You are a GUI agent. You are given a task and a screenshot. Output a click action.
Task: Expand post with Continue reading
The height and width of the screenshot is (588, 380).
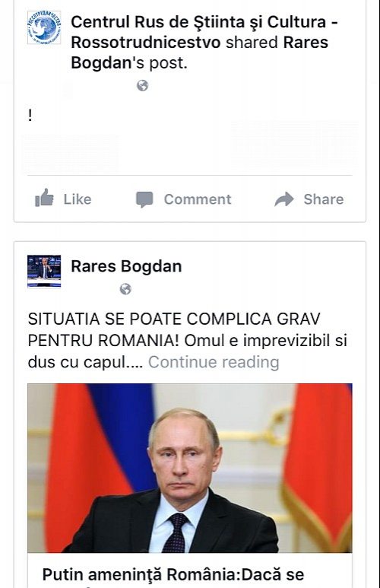[214, 362]
